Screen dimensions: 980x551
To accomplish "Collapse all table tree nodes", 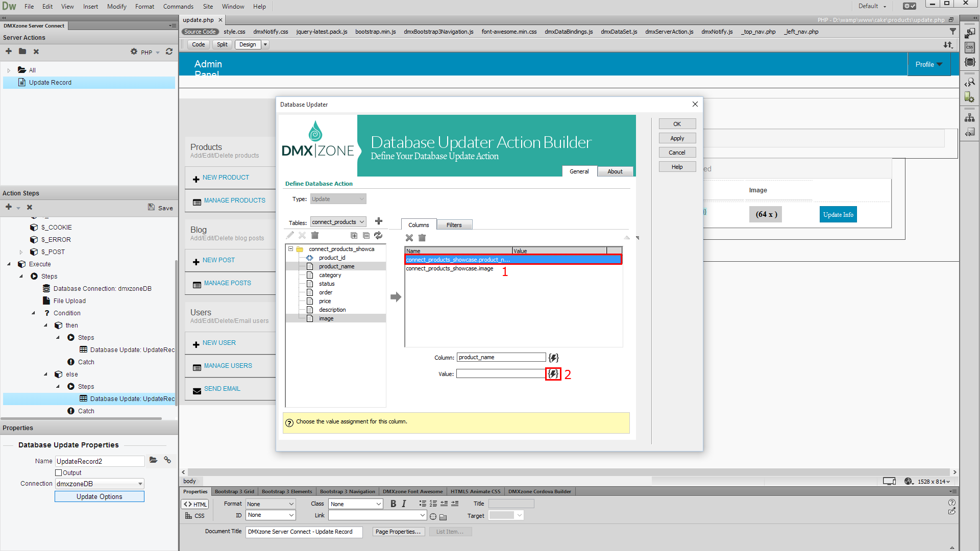I will coord(366,235).
